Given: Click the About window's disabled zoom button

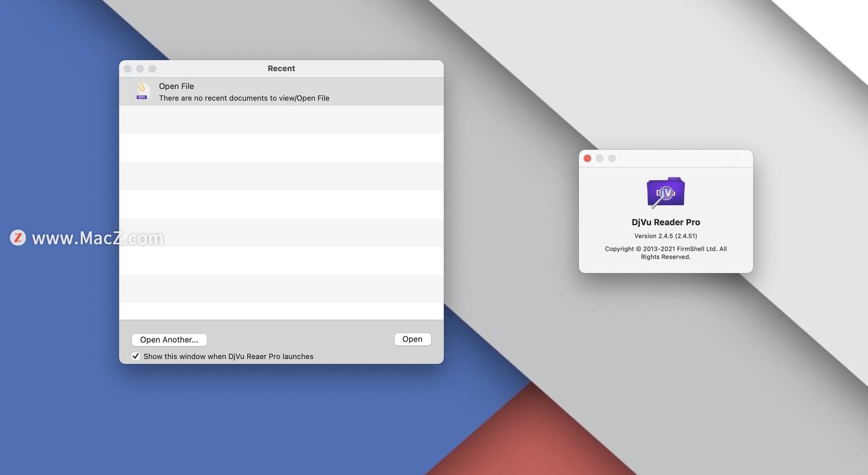Looking at the screenshot, I should tap(612, 158).
